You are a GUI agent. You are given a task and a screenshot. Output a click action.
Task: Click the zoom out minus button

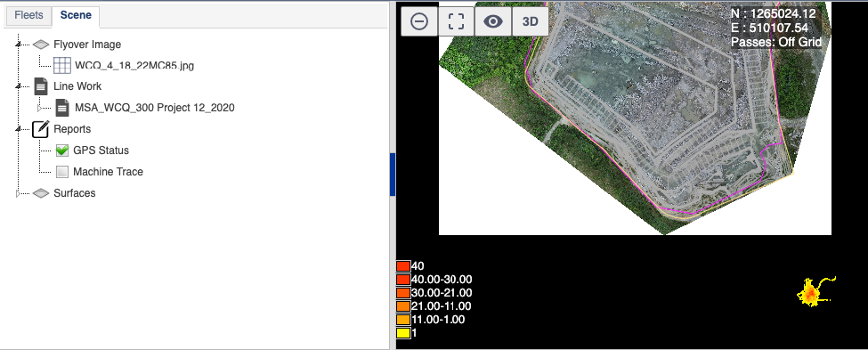pos(419,21)
